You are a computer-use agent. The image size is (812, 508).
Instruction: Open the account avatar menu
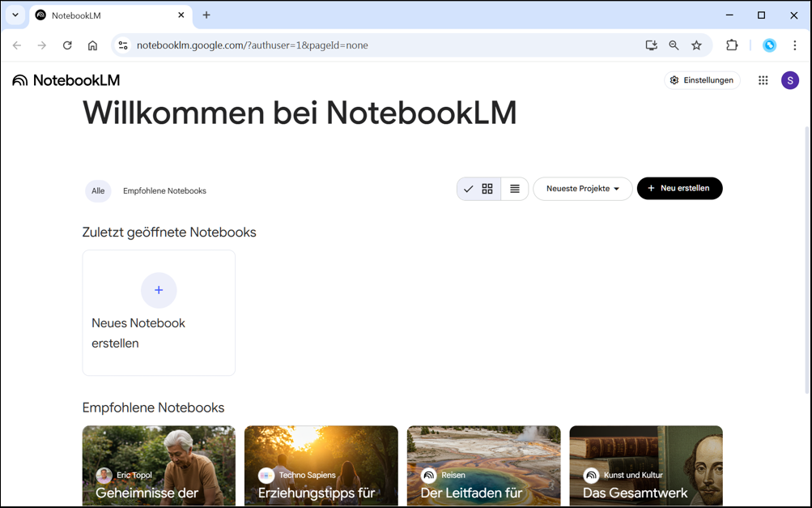(x=789, y=80)
